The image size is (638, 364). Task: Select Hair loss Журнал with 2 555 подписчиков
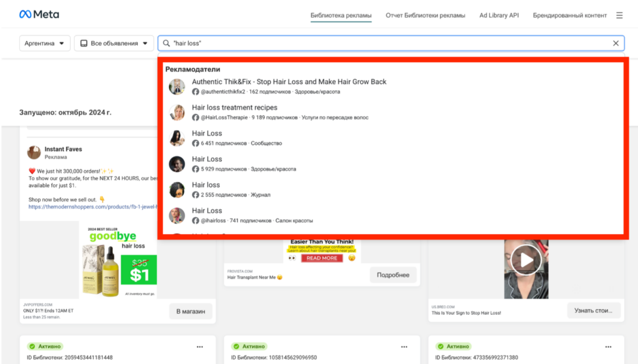tap(393, 190)
